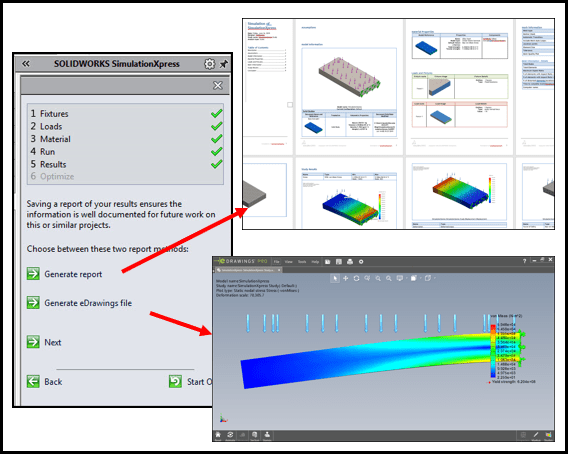Screen dimensions: 568x454
Task: Click the Generate report link
Action: (73, 274)
